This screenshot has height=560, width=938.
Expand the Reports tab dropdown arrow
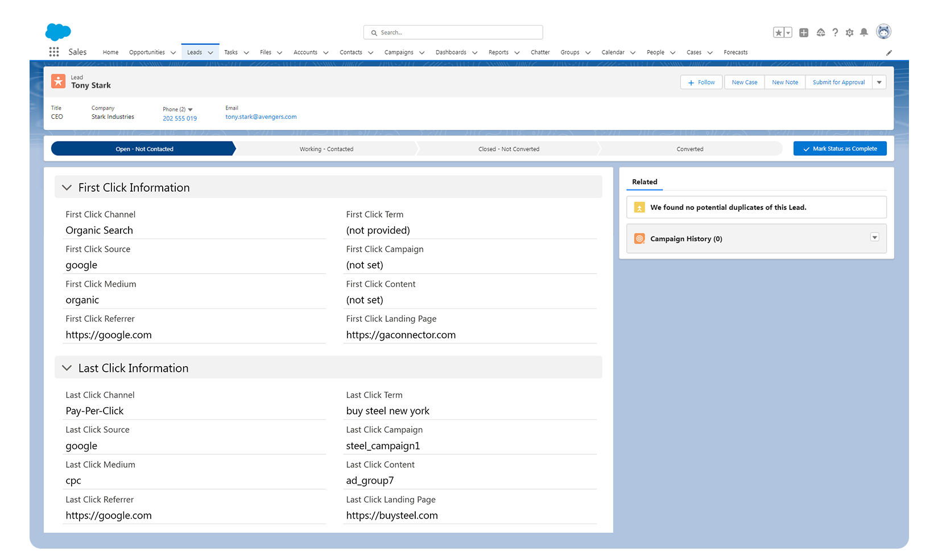pos(517,53)
